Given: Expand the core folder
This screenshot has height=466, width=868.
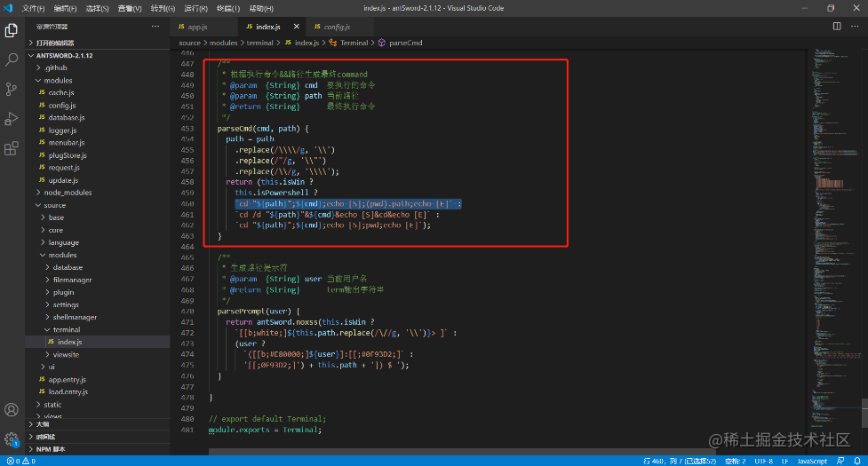Looking at the screenshot, I should coord(55,230).
